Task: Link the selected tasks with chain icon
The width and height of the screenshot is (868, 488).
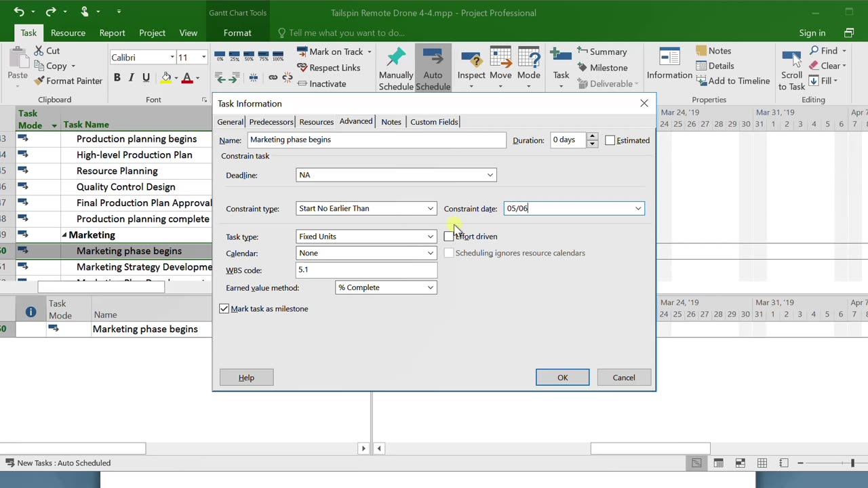Action: pyautogui.click(x=273, y=78)
